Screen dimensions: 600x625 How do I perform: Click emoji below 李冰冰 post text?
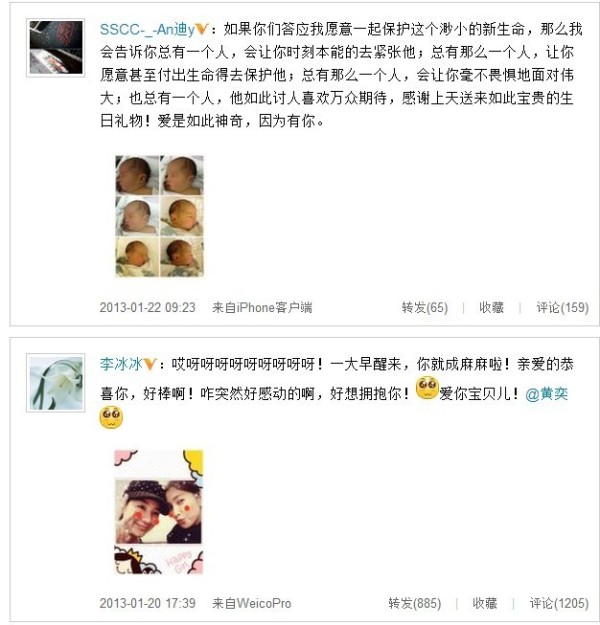[111, 417]
